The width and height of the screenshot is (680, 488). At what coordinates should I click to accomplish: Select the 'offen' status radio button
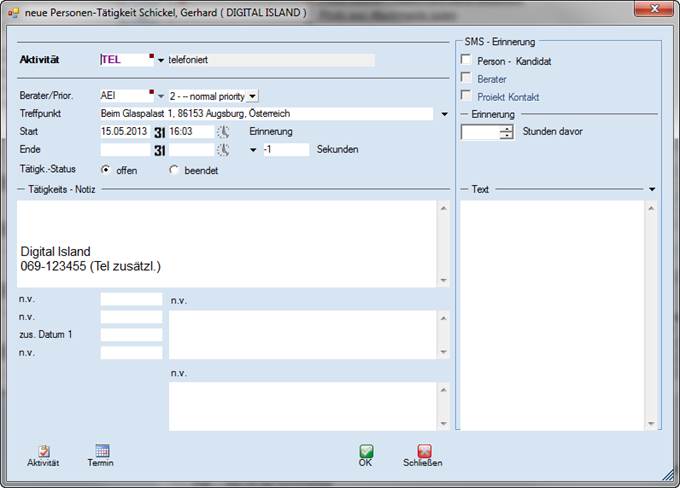[x=107, y=170]
